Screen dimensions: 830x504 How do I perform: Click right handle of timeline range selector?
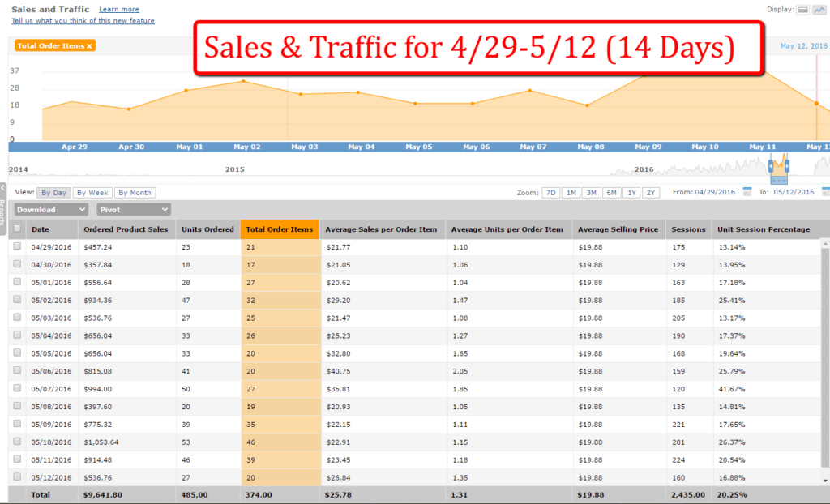click(x=785, y=165)
